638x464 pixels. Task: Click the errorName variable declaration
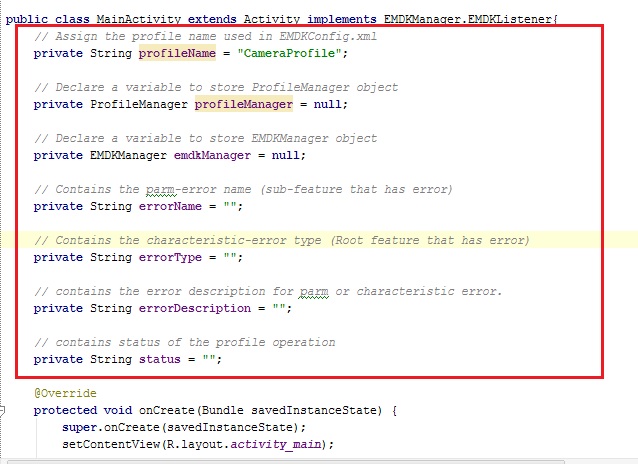173,206
